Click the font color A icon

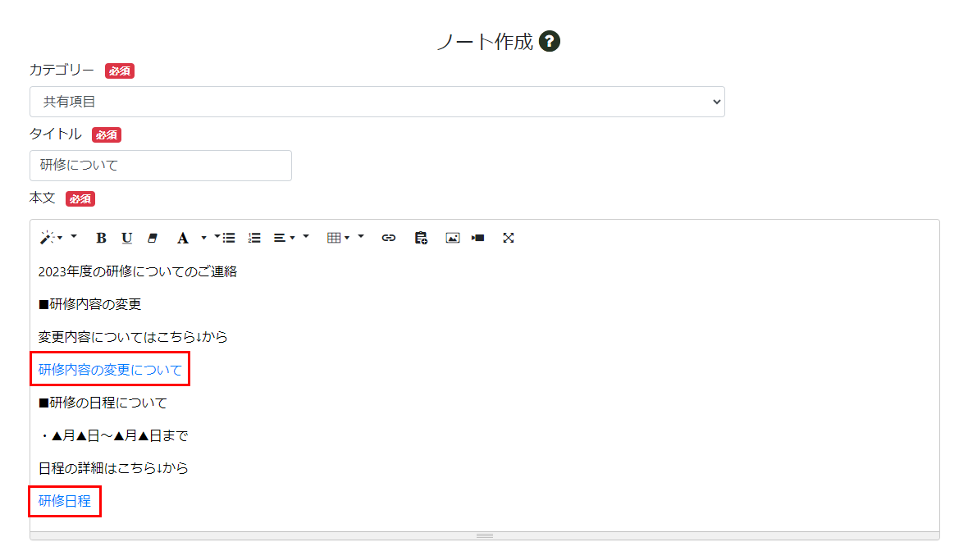click(182, 238)
